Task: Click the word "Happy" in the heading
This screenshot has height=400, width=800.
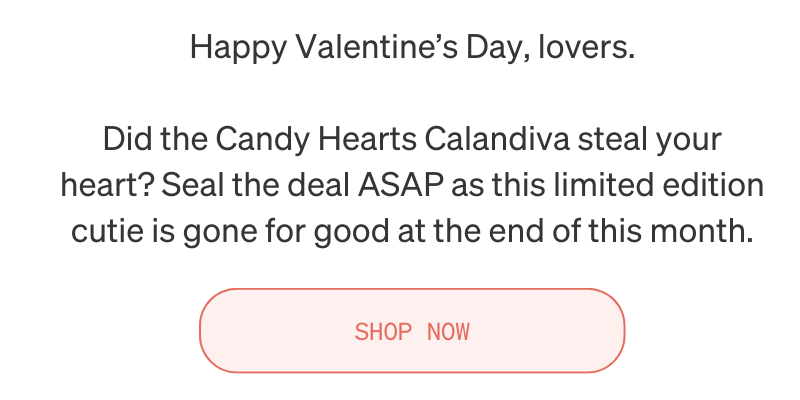Action: click(238, 49)
